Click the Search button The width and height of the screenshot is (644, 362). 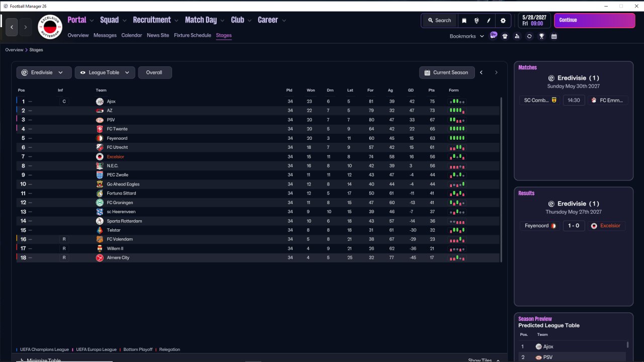439,21
